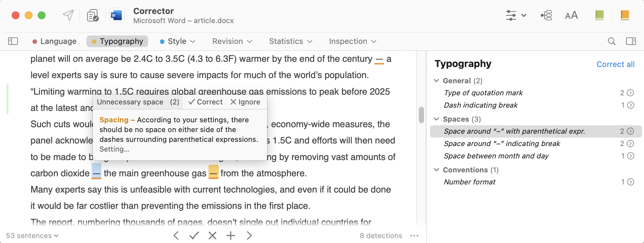This screenshot has height=243, width=644.
Task: Open the orange book guide icon
Action: click(x=625, y=15)
